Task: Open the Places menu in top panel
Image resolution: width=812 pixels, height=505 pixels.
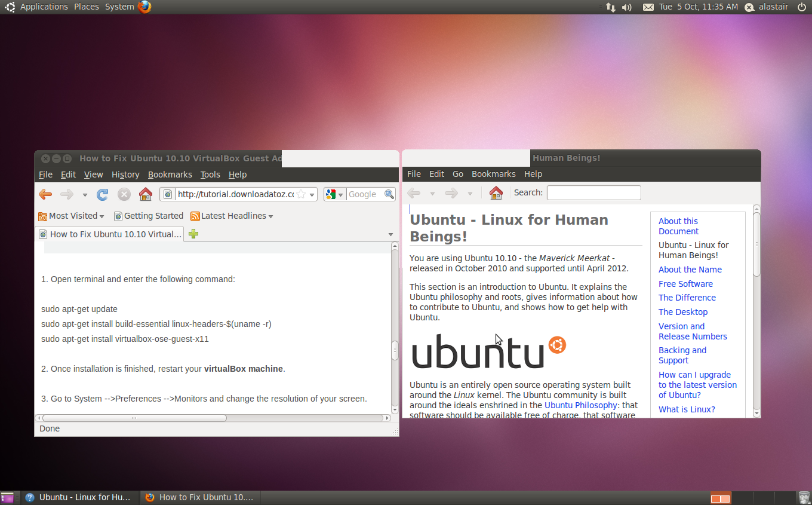Action: (87, 7)
